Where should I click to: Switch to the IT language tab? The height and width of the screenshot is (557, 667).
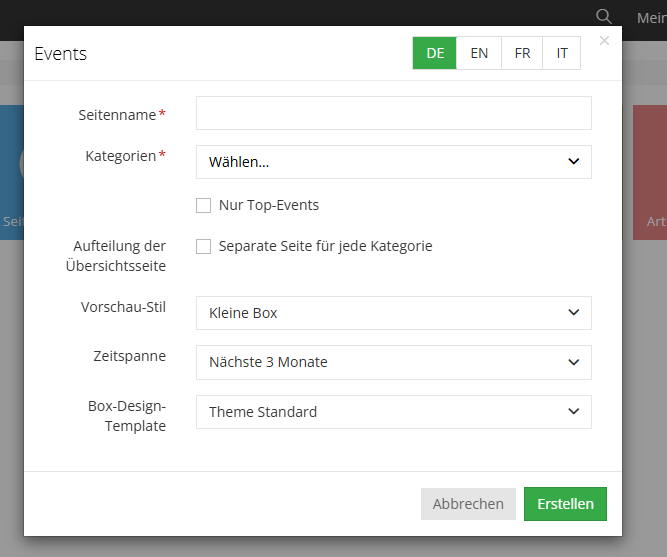tap(562, 53)
